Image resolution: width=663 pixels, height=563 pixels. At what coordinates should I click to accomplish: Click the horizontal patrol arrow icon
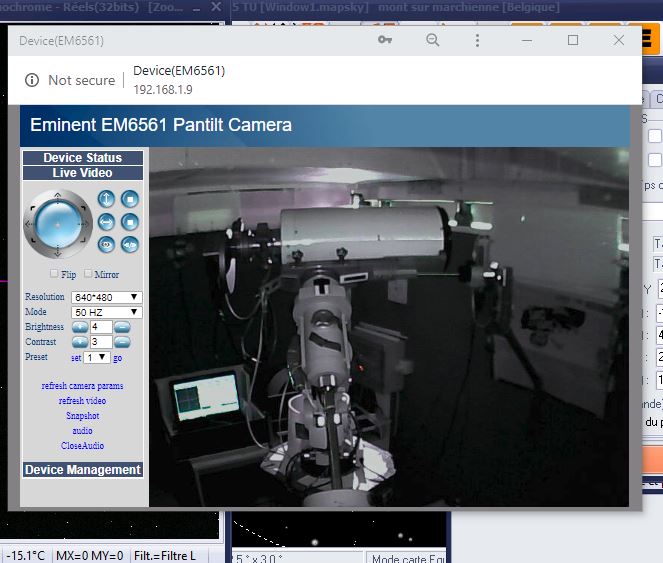tap(107, 221)
